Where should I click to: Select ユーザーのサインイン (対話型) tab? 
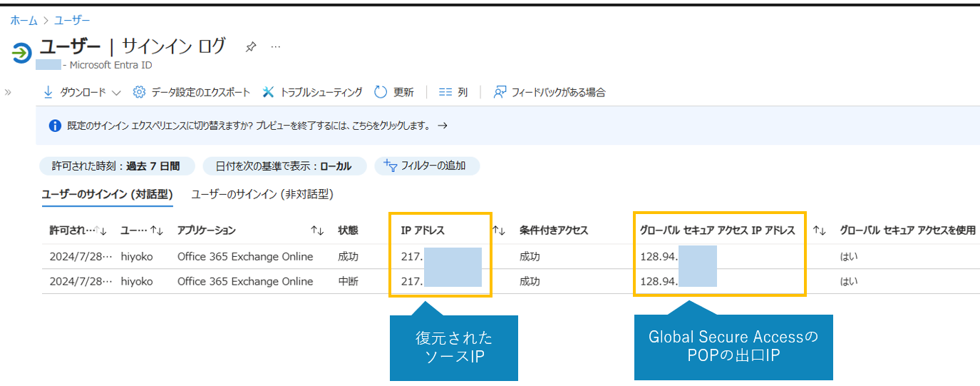(x=108, y=194)
